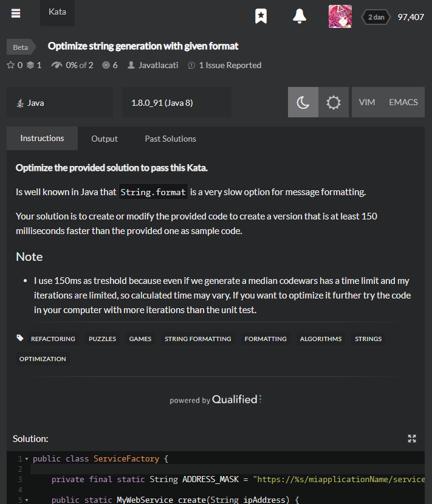Star this kata using the star icon

click(10, 65)
